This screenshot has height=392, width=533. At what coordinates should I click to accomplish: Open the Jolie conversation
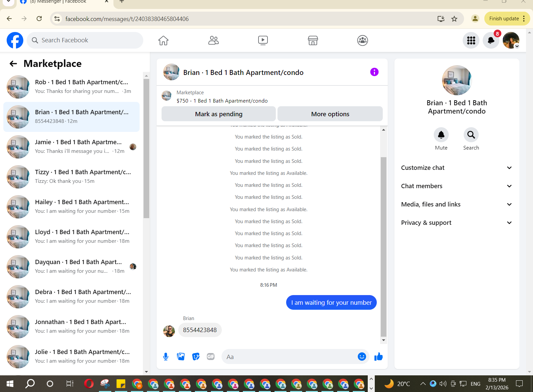pyautogui.click(x=71, y=357)
